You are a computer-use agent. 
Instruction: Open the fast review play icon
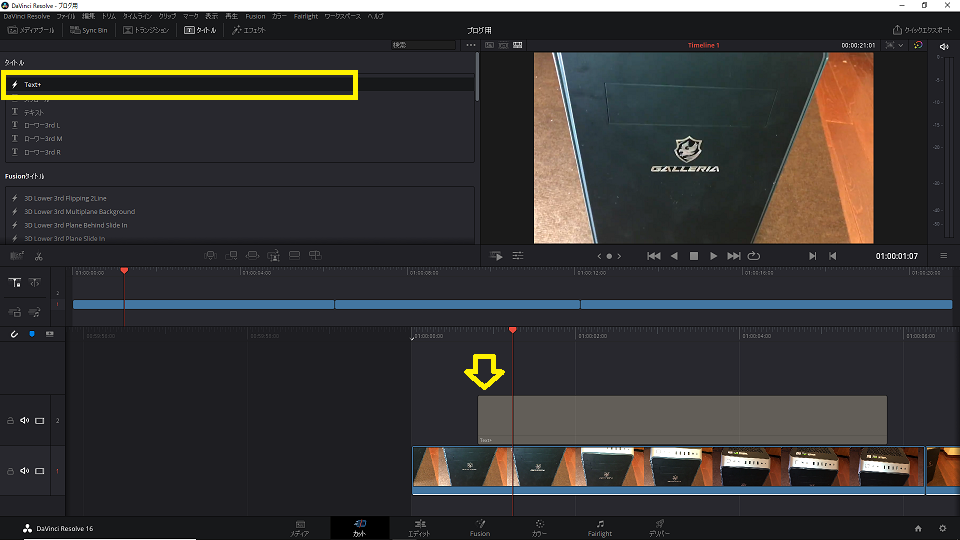point(497,256)
